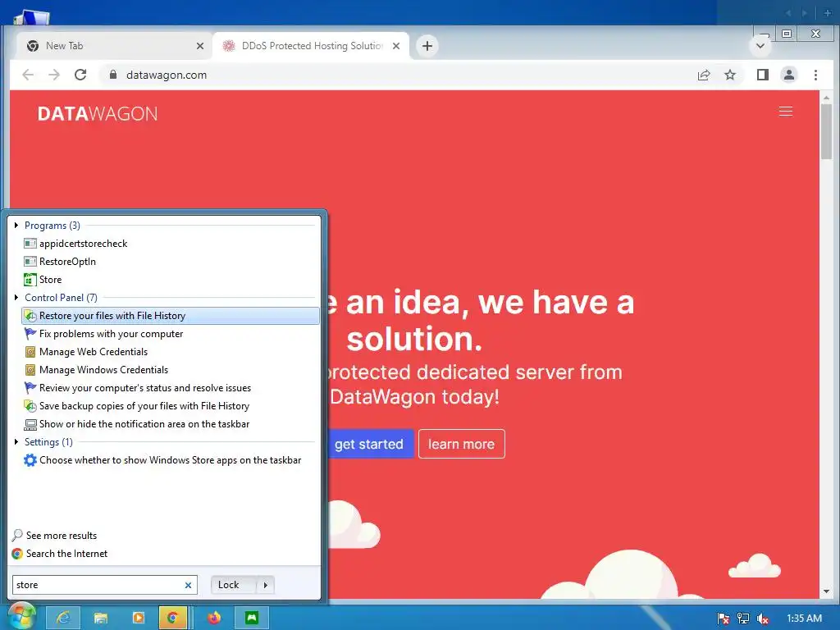Open the media player taskbar icon
The height and width of the screenshot is (630, 840).
(138, 618)
